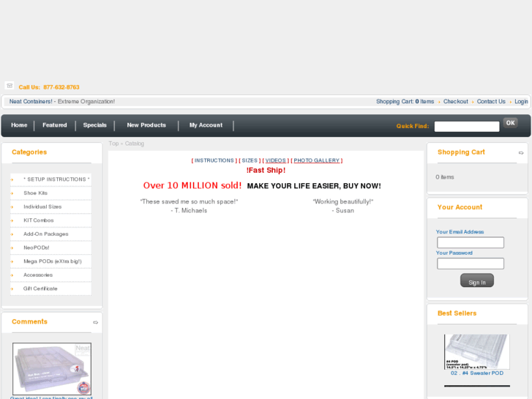Viewport: 532px width, 399px height.
Task: Click the 877-632-8763 phone number text
Action: (x=61, y=87)
